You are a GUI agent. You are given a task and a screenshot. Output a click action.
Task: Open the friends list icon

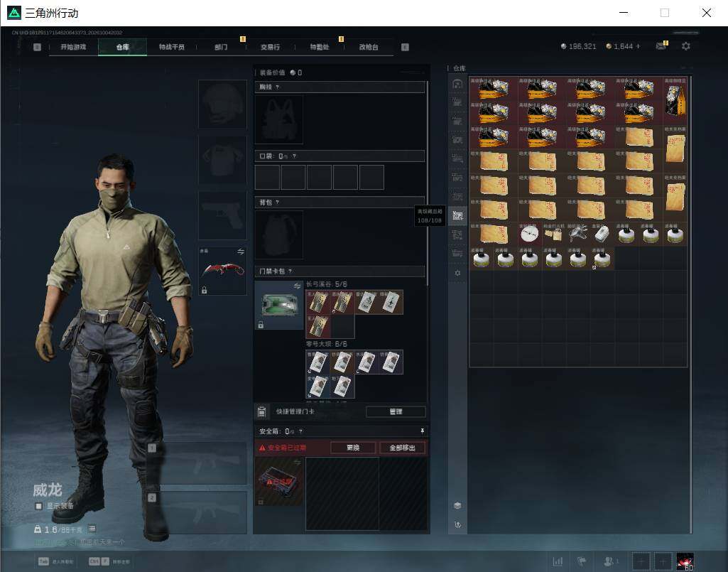[x=611, y=561]
